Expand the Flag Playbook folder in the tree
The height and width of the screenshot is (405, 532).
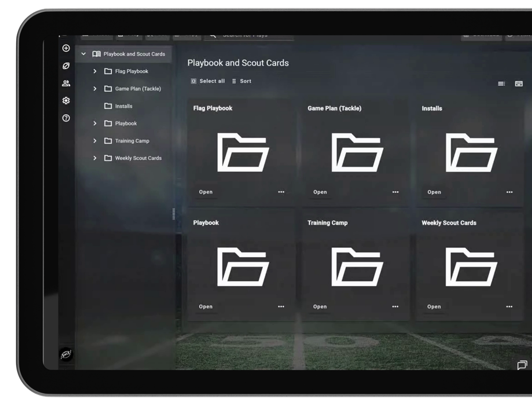95,71
